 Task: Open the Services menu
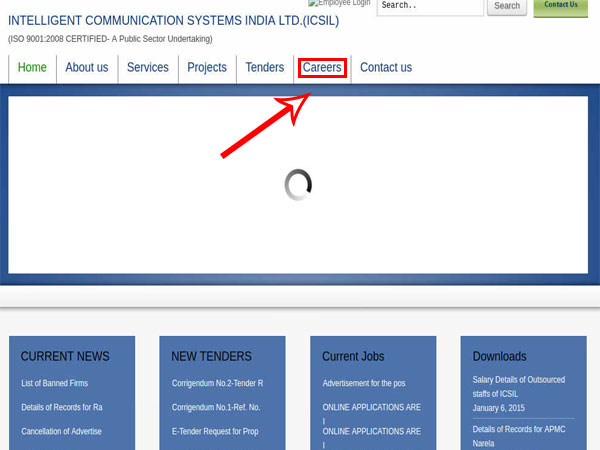pyautogui.click(x=148, y=67)
